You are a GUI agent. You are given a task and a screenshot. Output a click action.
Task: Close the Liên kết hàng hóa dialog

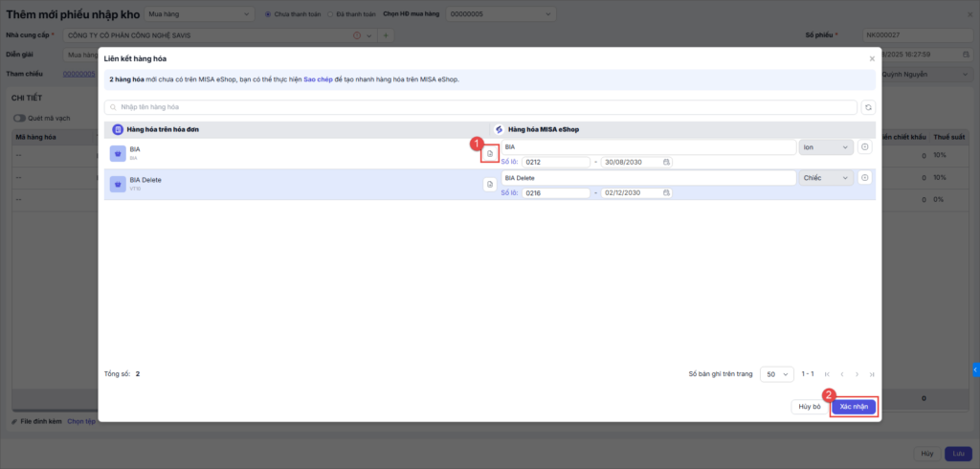click(872, 58)
